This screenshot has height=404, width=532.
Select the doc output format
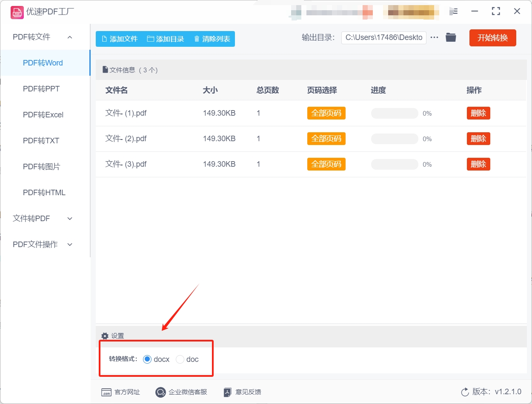coord(180,359)
